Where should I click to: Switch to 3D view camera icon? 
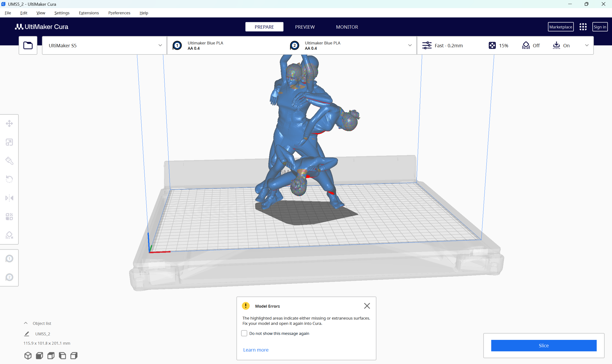28,355
